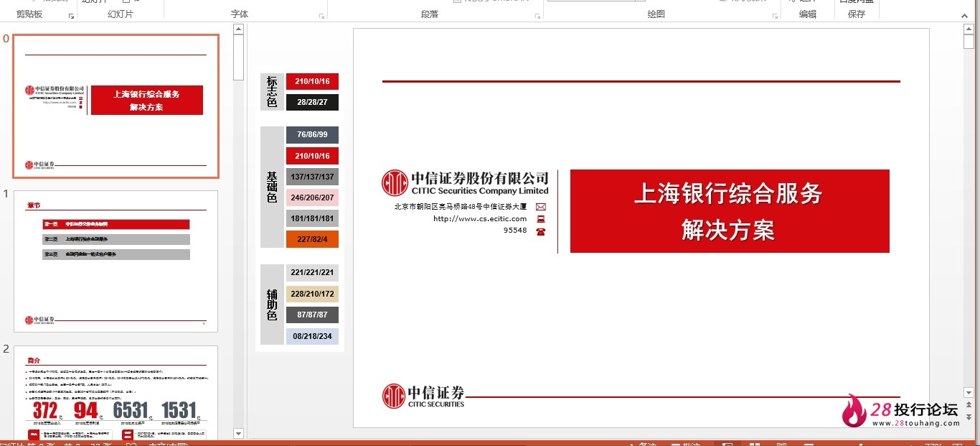Select the tan 228/210/172 color swatch

click(312, 294)
